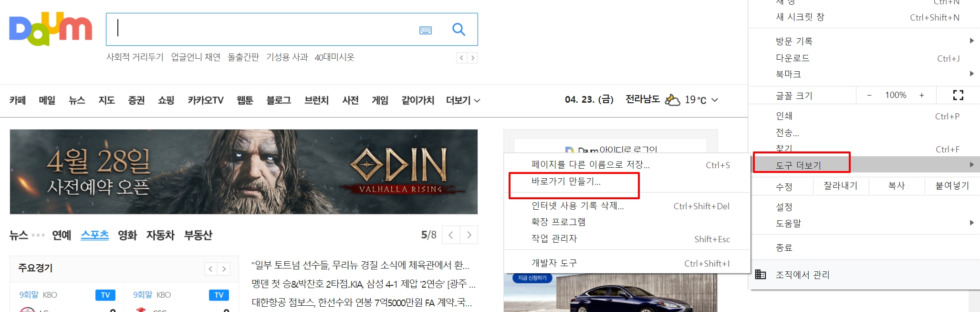Click the first KBO game TV badge
Image resolution: width=980 pixels, height=312 pixels.
pos(105,295)
